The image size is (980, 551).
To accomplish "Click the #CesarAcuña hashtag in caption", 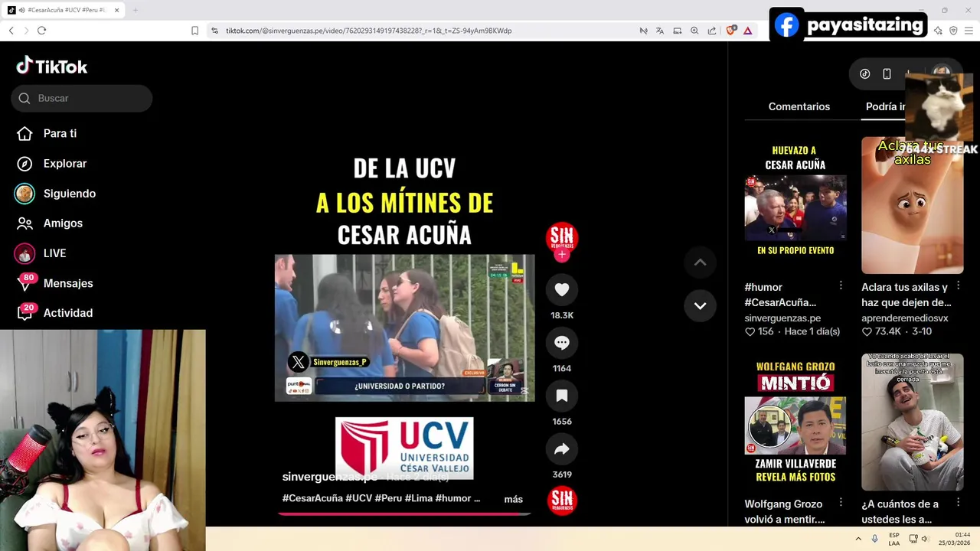I will [312, 498].
